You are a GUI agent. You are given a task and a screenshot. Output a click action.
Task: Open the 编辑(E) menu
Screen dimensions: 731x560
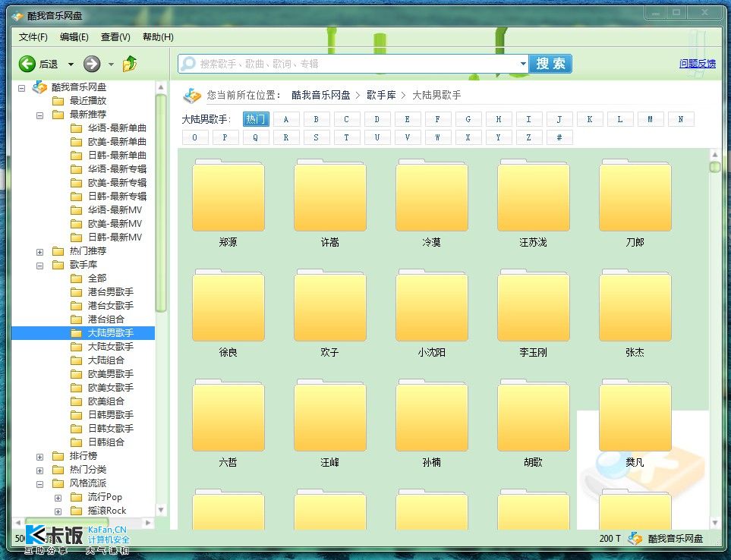pyautogui.click(x=74, y=37)
